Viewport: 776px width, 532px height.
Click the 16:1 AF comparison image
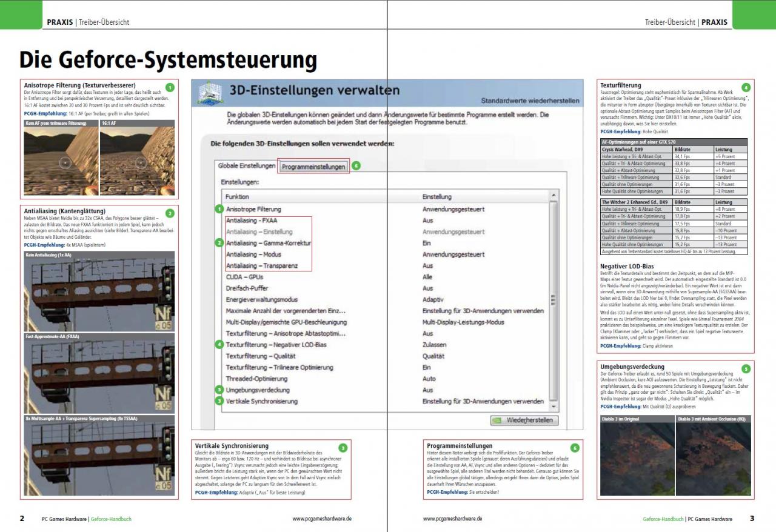pyautogui.click(x=137, y=158)
